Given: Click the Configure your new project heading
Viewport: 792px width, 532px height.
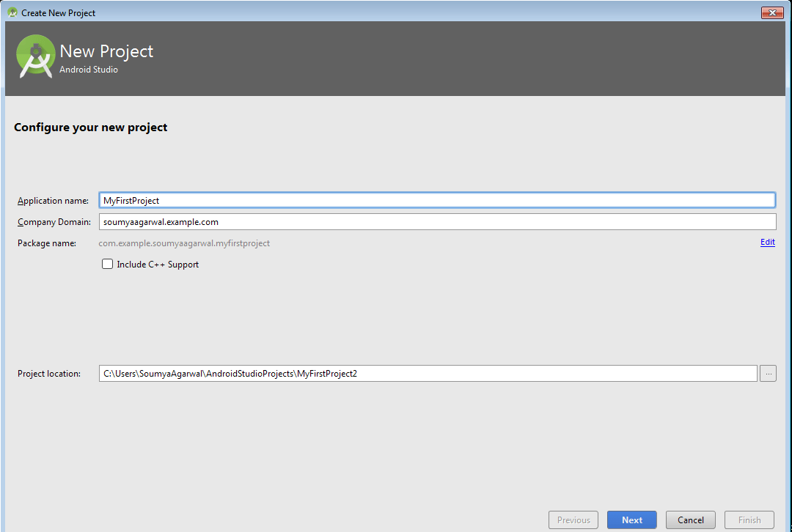Looking at the screenshot, I should [x=90, y=127].
